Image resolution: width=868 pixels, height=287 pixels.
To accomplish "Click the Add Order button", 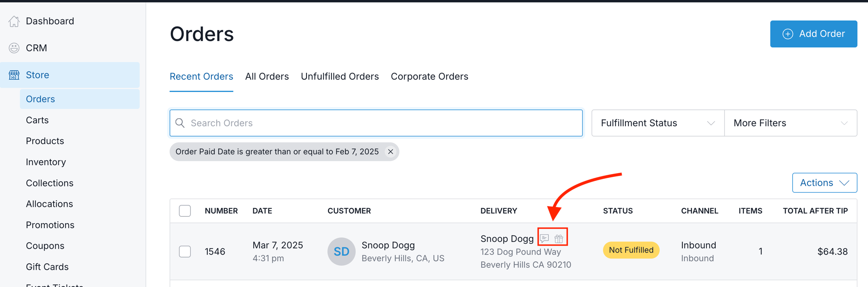I will pos(813,34).
